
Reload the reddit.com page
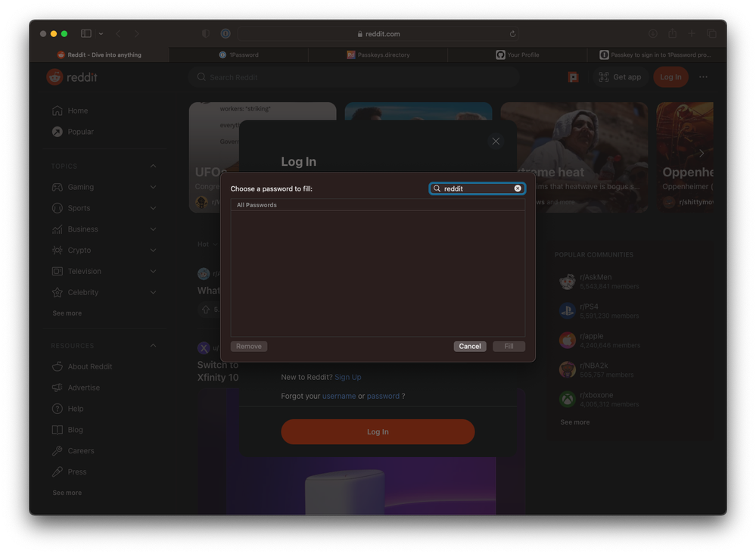[512, 33]
